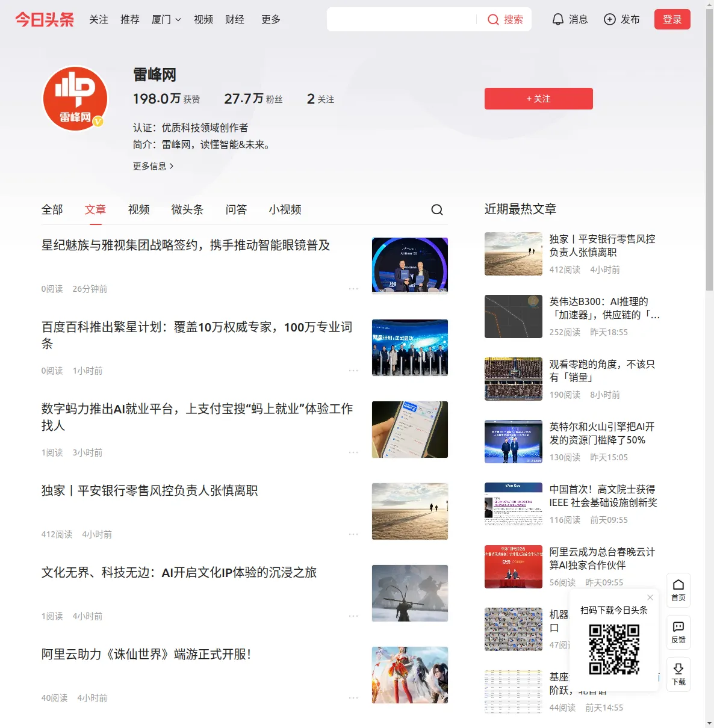Screen dimensions: 714x728
Task: Open notifications bell 消息
Action: click(x=570, y=19)
